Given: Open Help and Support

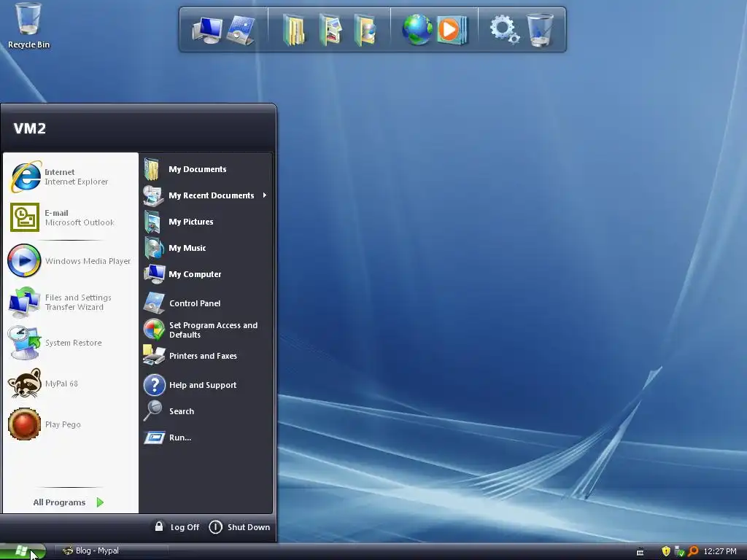Looking at the screenshot, I should (x=206, y=385).
